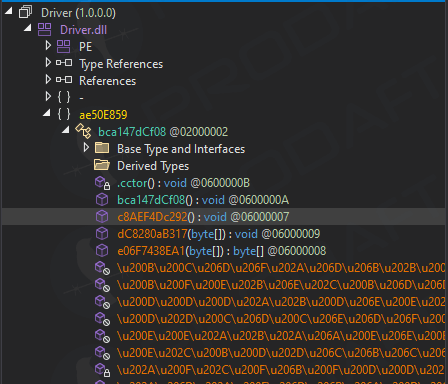The image size is (448, 384).
Task: Select the "-" namespace label
Action: coord(81,98)
